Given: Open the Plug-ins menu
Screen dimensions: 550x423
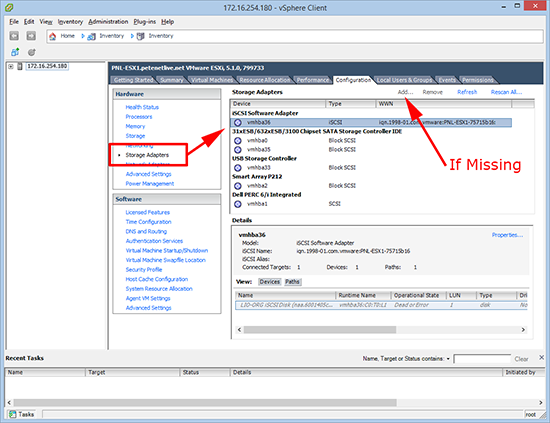Looking at the screenshot, I should [145, 22].
